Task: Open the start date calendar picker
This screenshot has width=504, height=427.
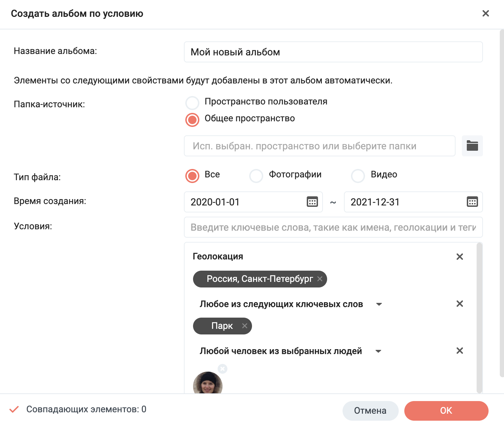Action: (312, 202)
